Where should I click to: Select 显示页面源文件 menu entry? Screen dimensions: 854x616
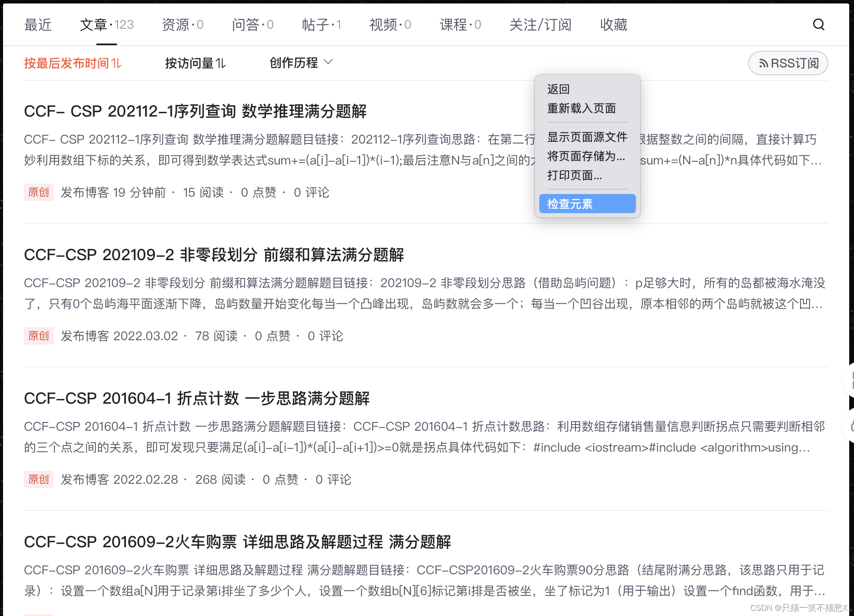(x=587, y=137)
